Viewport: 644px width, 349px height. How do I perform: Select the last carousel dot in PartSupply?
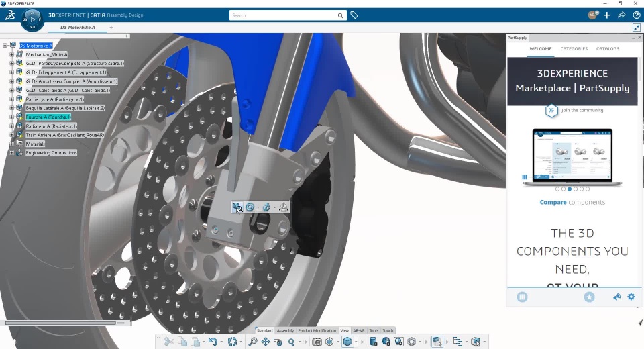pos(588,189)
